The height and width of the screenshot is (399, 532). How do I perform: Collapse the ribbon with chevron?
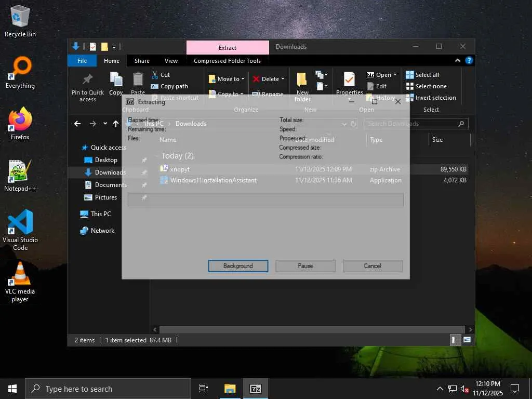[457, 60]
